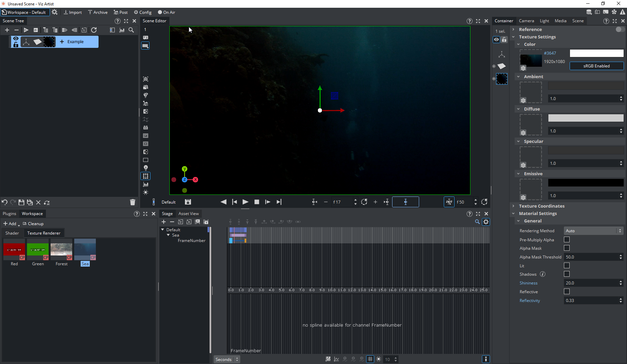Add a new container with the plus icon
The image size is (627, 364).
(7, 30)
